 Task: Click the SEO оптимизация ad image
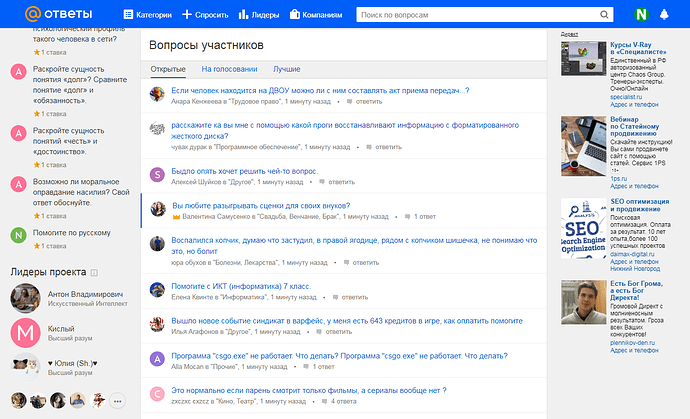coord(582,228)
